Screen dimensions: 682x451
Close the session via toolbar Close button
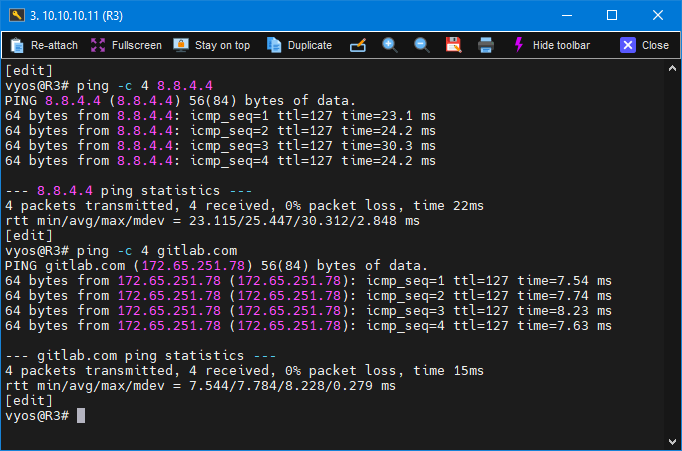click(645, 45)
